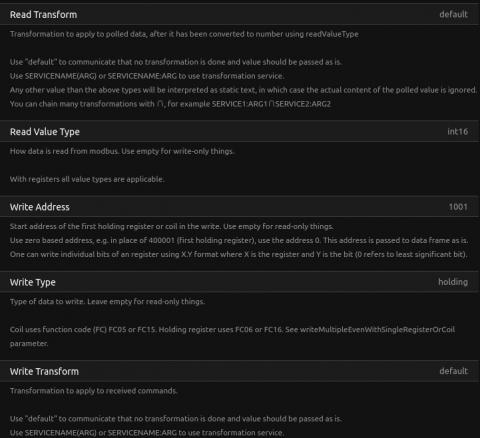
Task: Open the Read Transform setting row
Action: pyautogui.click(x=239, y=14)
